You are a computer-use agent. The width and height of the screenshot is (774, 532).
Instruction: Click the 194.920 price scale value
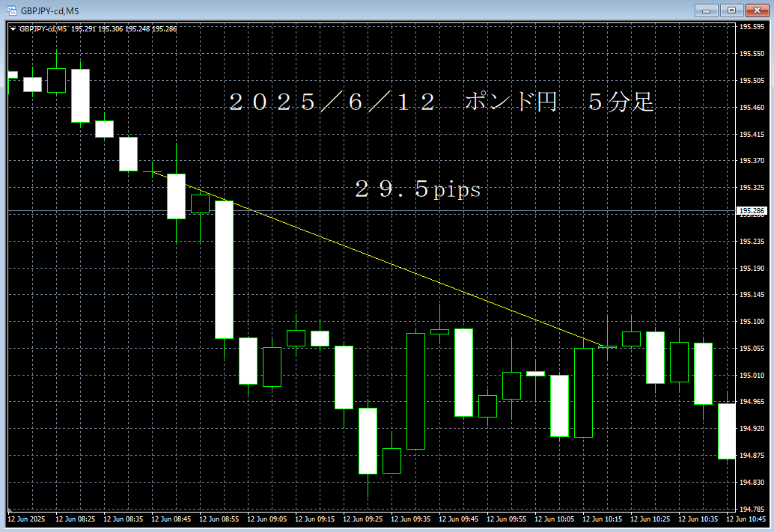[752, 428]
